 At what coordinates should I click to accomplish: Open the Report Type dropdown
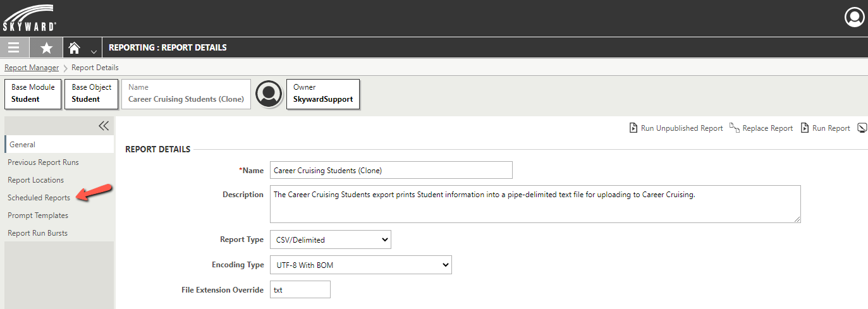pos(330,239)
